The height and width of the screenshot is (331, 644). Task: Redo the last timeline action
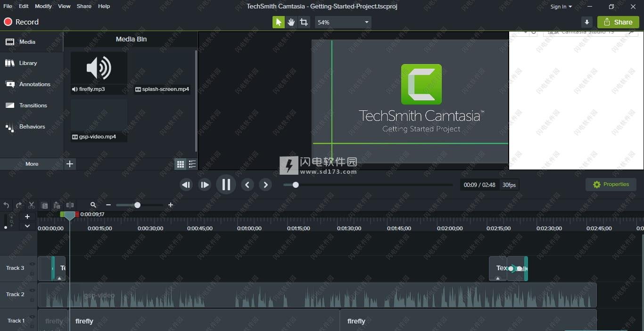(19, 205)
